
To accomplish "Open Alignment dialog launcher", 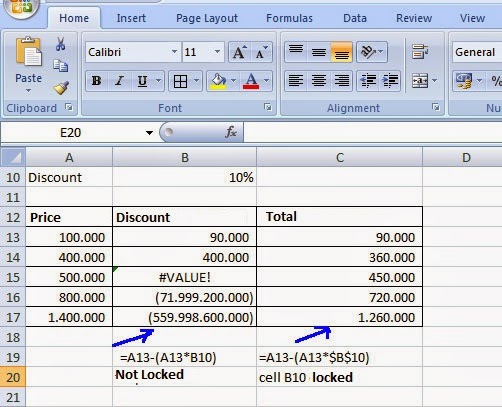I will pyautogui.click(x=435, y=107).
